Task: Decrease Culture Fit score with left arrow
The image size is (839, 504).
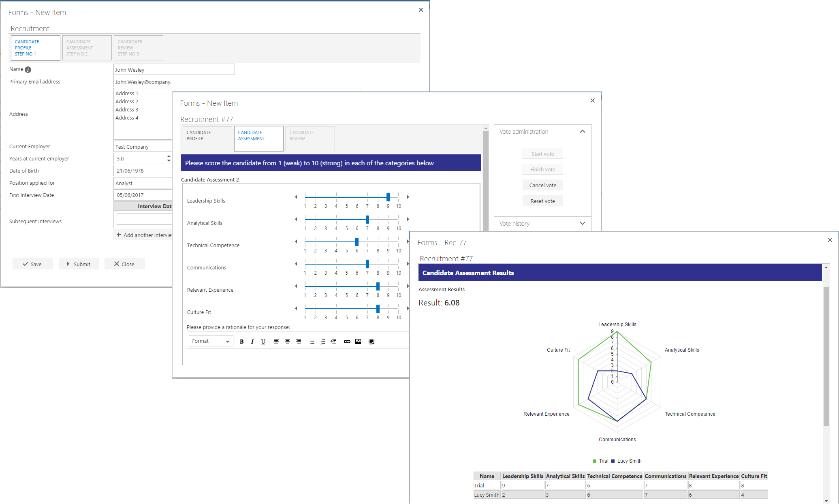Action: [296, 308]
